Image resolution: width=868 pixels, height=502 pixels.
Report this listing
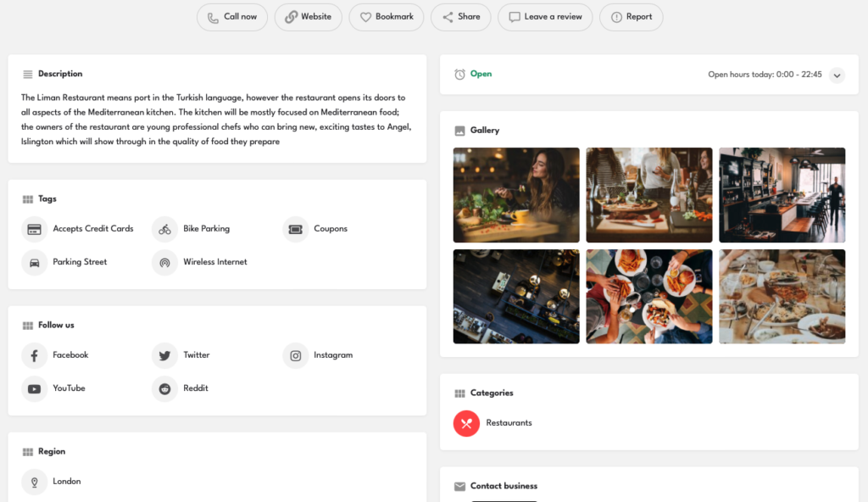point(631,17)
